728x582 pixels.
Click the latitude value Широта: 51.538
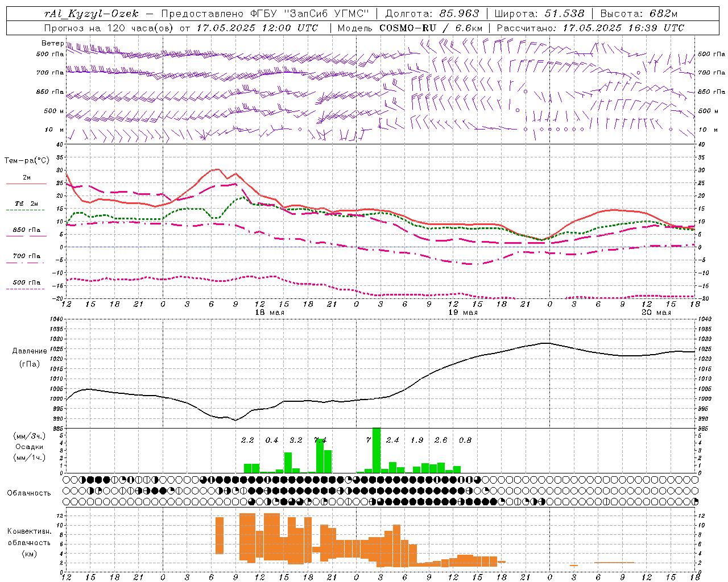pyautogui.click(x=539, y=14)
